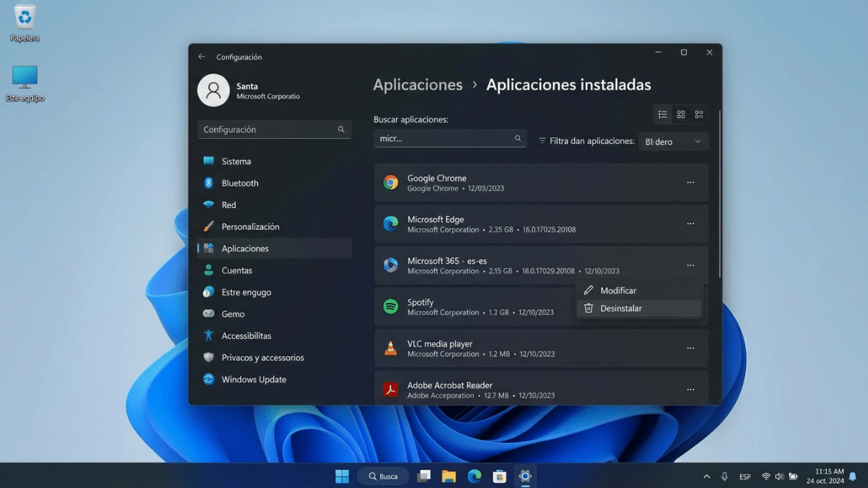Select Windows Update in the sidebar

(254, 379)
